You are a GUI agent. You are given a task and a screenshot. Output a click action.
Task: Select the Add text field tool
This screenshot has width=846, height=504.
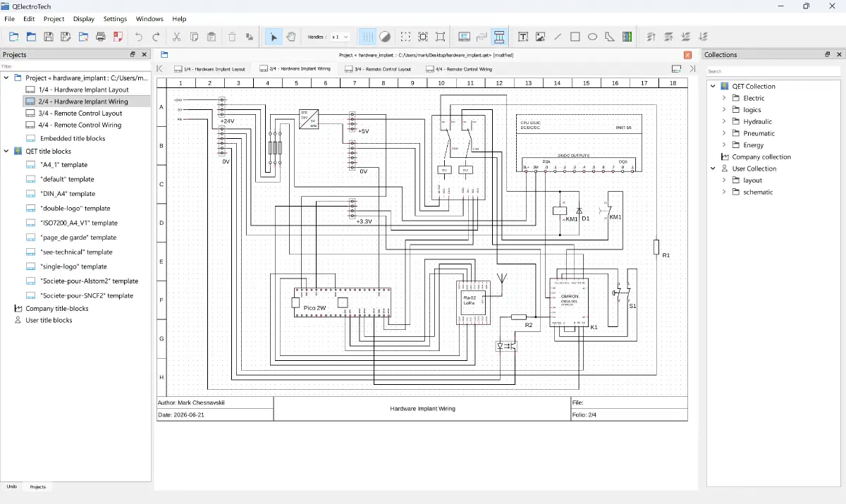click(x=523, y=37)
